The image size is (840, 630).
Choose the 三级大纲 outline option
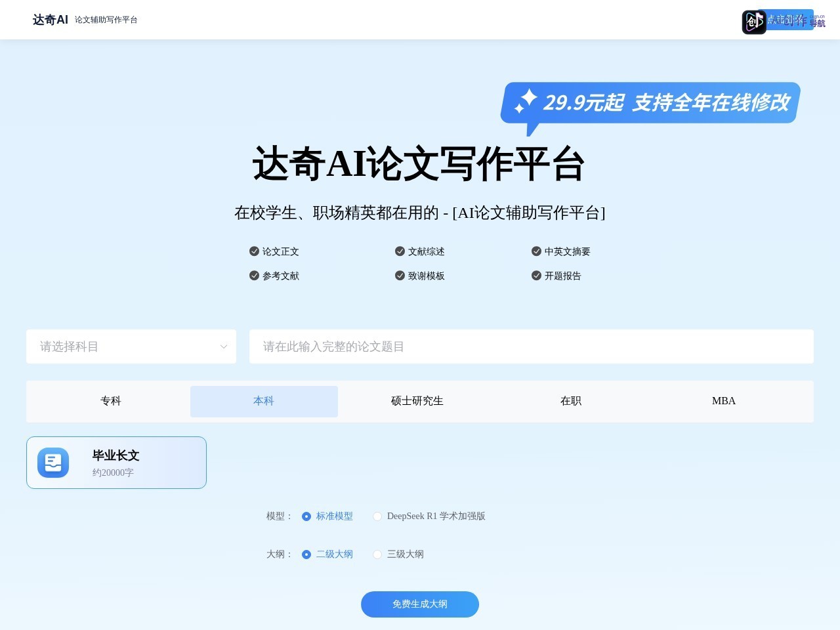pos(398,555)
